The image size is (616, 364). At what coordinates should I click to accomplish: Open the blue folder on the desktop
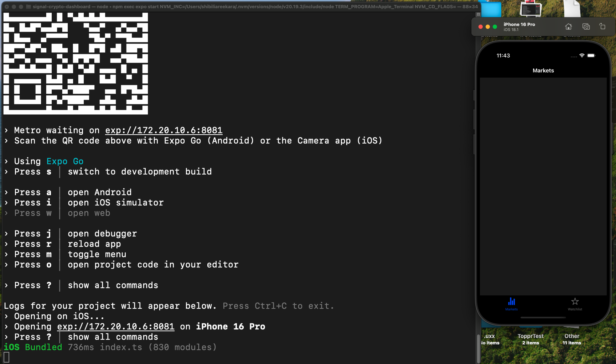[x=491, y=9]
